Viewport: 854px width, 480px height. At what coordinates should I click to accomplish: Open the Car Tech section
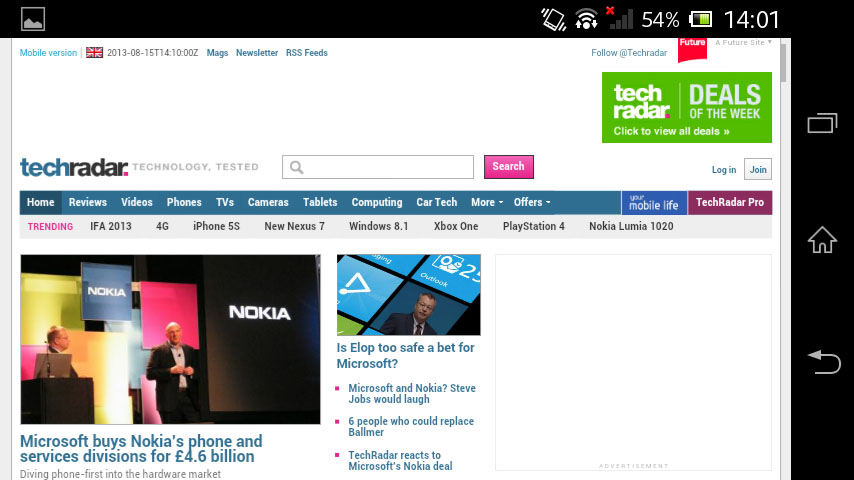(437, 202)
